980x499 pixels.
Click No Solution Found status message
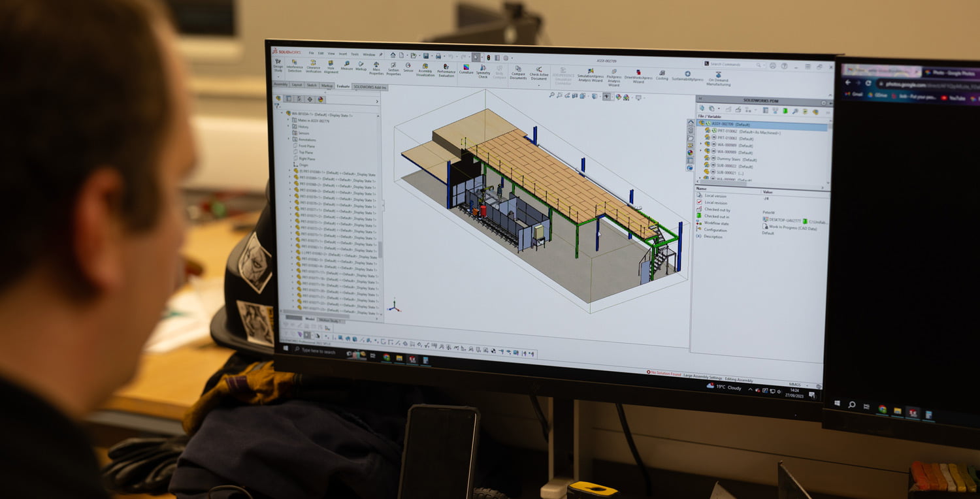coord(664,373)
